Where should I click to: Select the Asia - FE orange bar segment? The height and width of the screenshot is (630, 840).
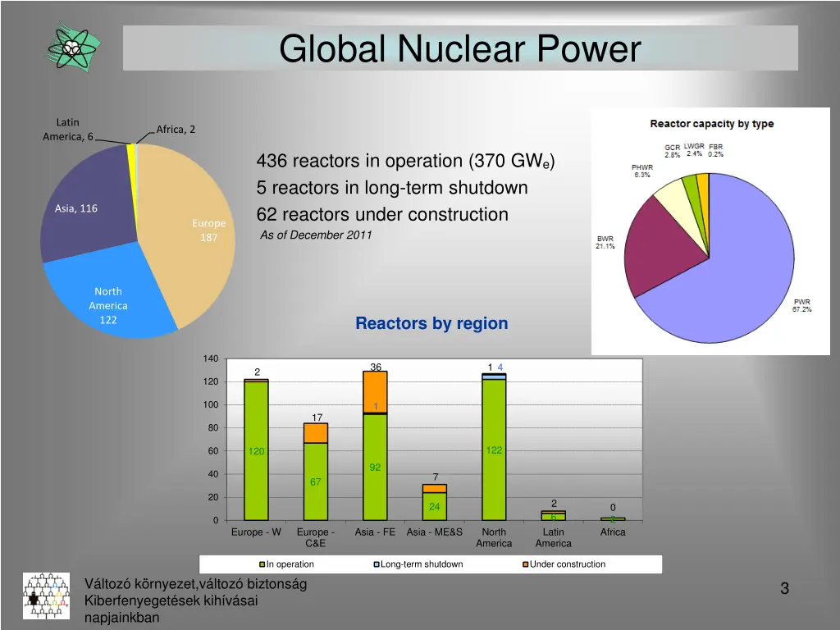375,390
